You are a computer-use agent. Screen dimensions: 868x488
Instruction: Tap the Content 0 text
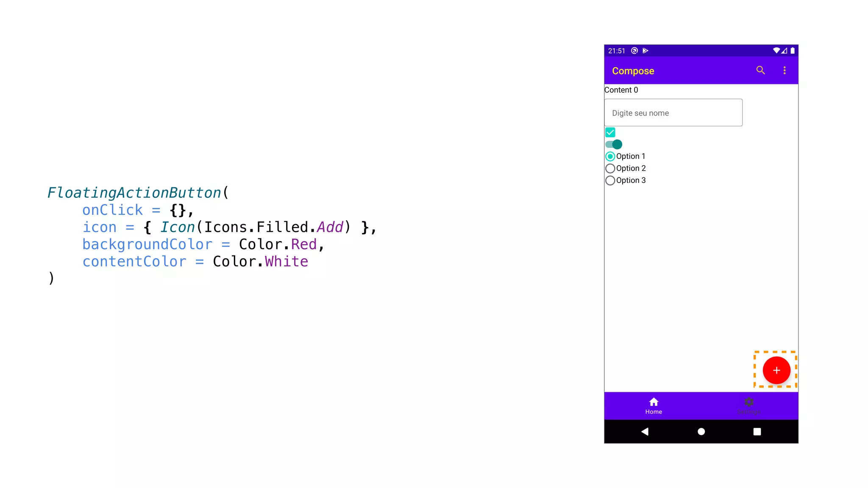tap(621, 90)
